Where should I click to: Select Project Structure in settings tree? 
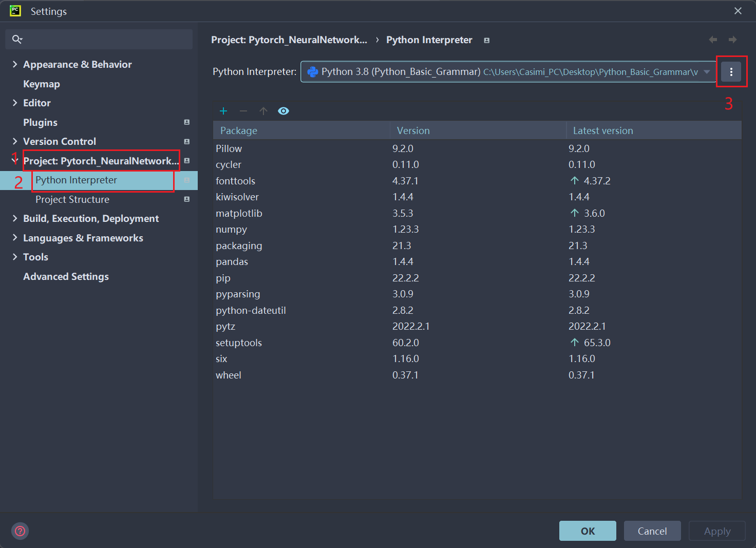click(72, 199)
